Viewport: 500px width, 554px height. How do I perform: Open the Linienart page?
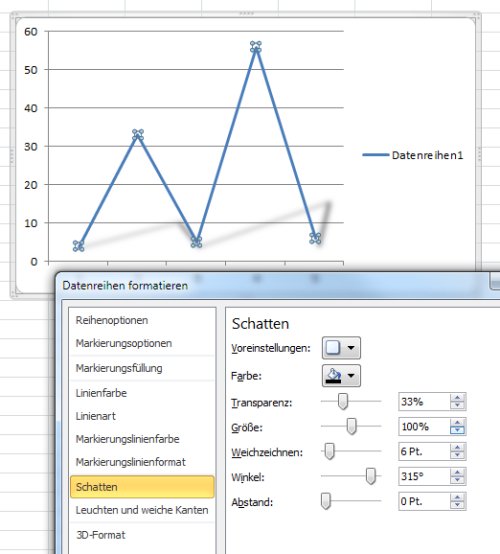tap(95, 416)
